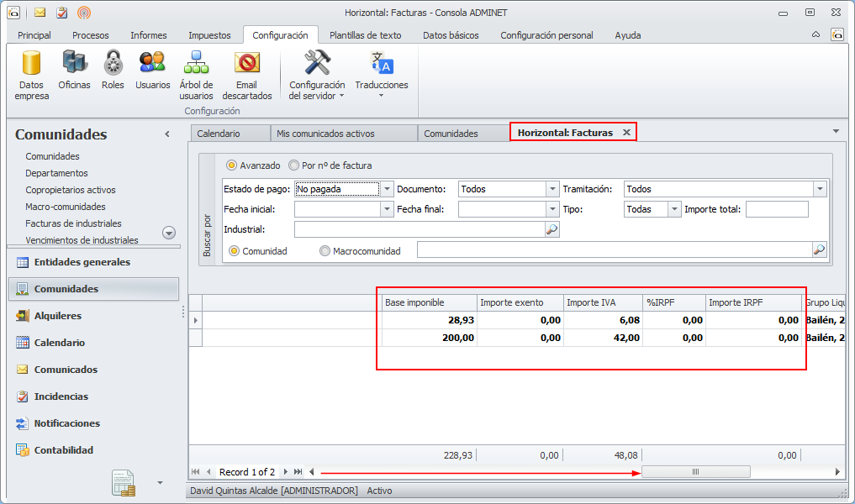Select the Avanzado radio button
Viewport: 855px width, 504px height.
coord(232,165)
